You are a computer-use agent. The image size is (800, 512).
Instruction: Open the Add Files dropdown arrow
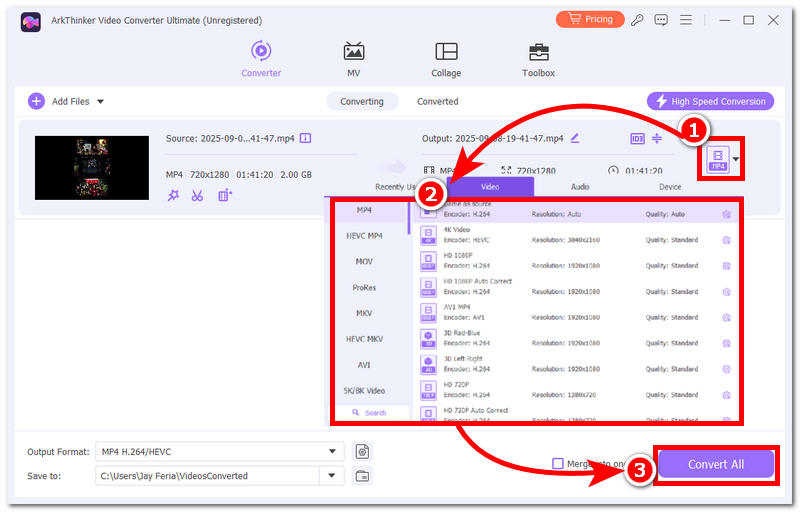(x=100, y=101)
